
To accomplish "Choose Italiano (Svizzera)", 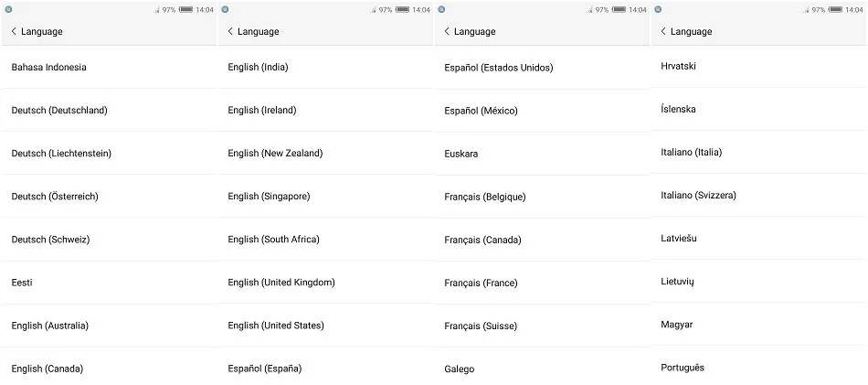I will pos(698,195).
